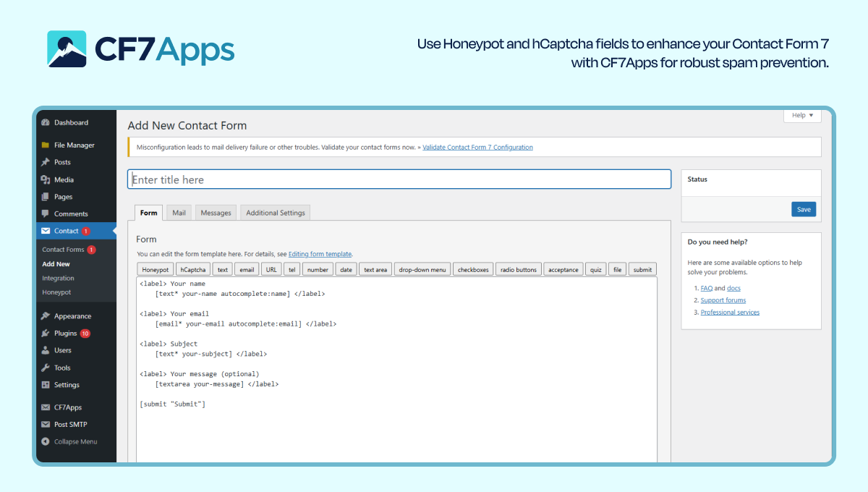The image size is (868, 492).
Task: Insert a checkboxes tag
Action: coord(473,270)
